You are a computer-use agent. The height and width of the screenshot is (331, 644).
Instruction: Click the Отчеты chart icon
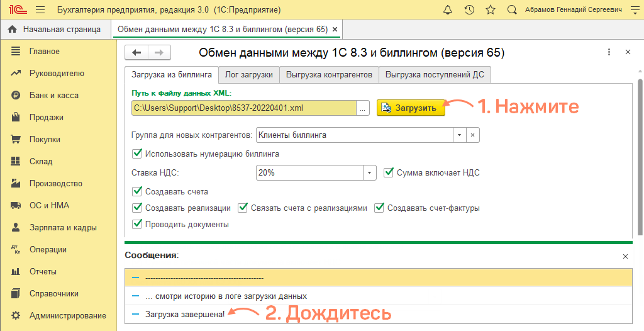tap(16, 271)
